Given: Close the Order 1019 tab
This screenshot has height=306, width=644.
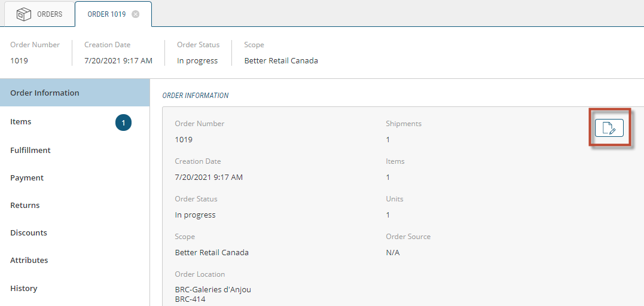Looking at the screenshot, I should [136, 14].
